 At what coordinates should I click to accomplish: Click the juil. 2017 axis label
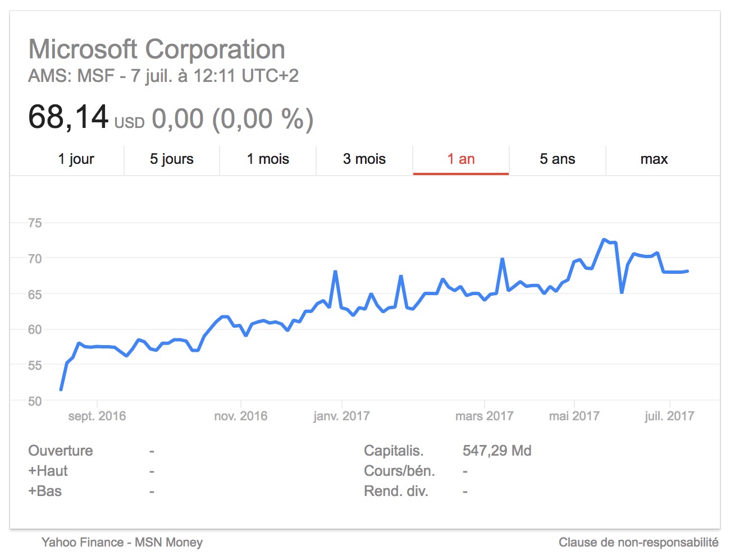(x=669, y=416)
